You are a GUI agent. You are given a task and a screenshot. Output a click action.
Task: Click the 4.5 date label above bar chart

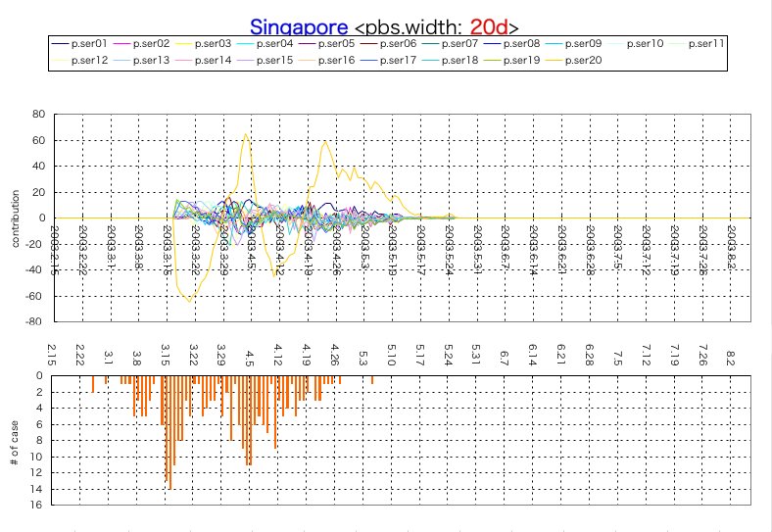coord(250,358)
